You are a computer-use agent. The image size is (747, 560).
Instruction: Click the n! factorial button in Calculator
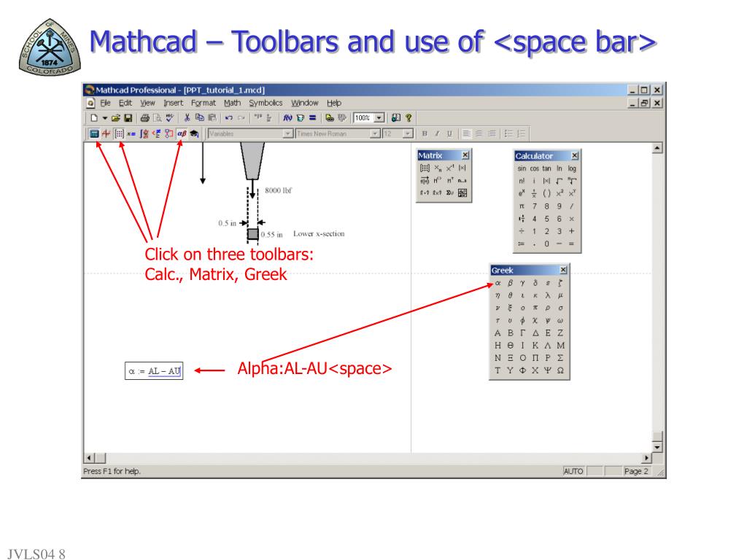(522, 181)
